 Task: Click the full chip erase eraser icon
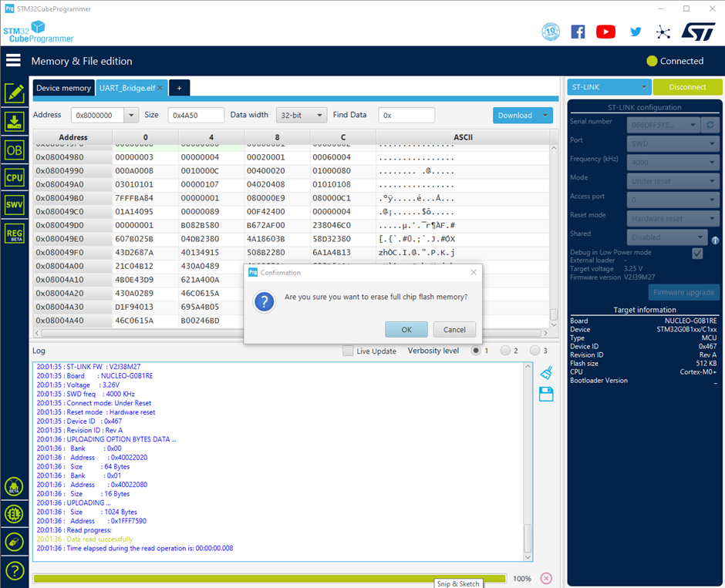[15, 542]
